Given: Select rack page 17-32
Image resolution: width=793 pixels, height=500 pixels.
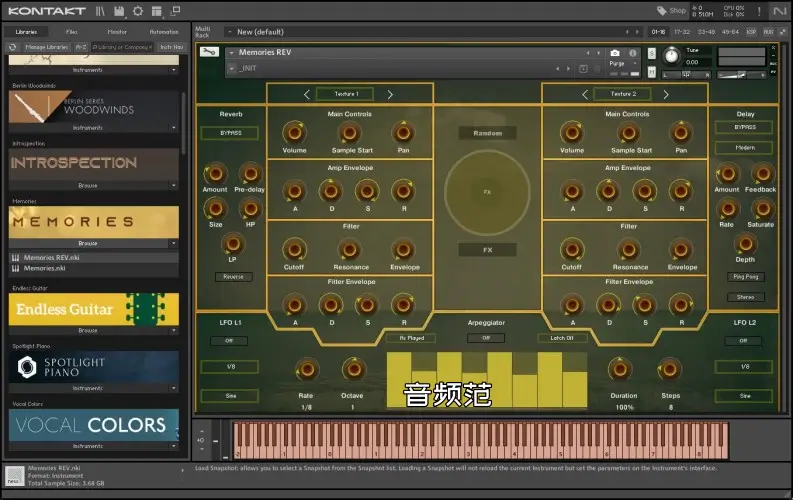Looking at the screenshot, I should point(682,32).
